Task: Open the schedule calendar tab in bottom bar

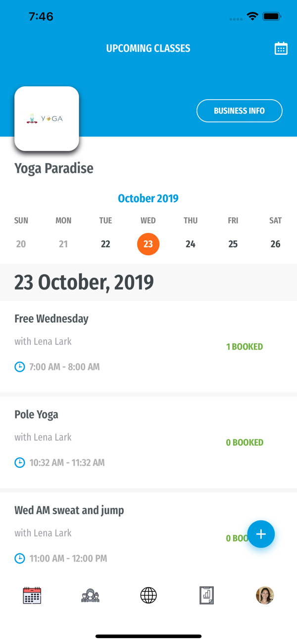Action: click(32, 595)
